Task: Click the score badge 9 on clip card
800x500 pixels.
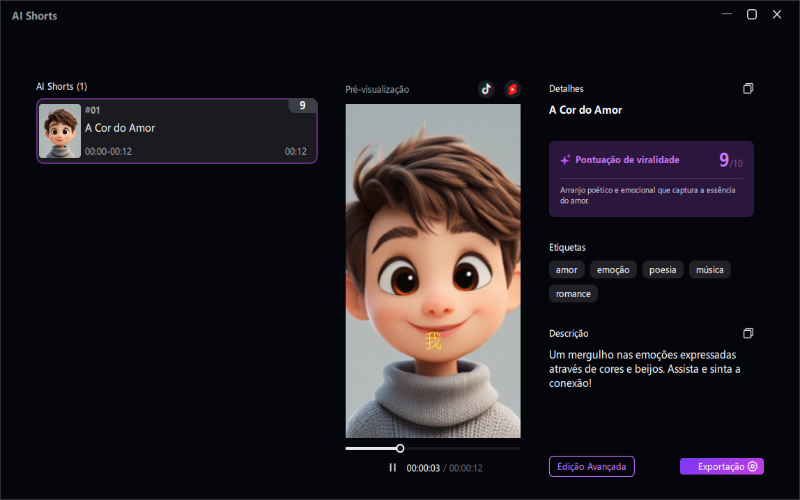Action: [302, 106]
